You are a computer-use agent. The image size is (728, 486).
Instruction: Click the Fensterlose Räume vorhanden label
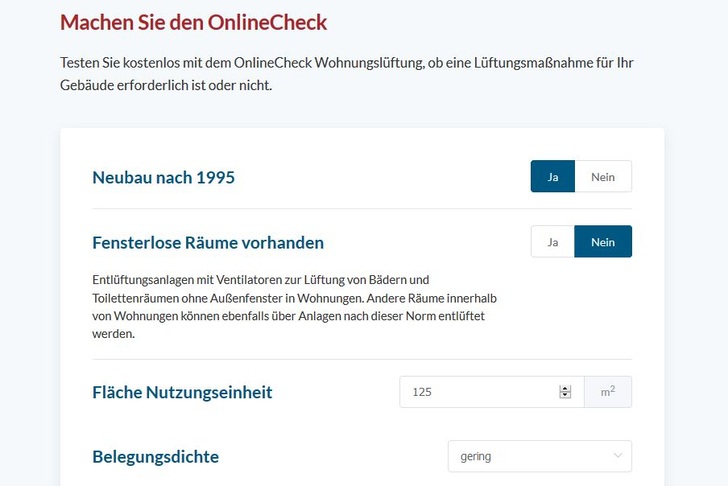[x=208, y=242]
